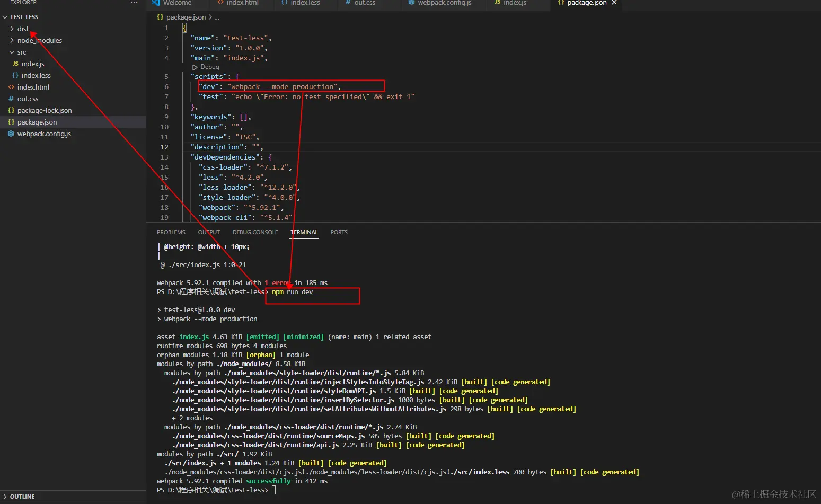The width and height of the screenshot is (821, 504).
Task: Click the "version": "1.0.0" line
Action: pos(229,48)
